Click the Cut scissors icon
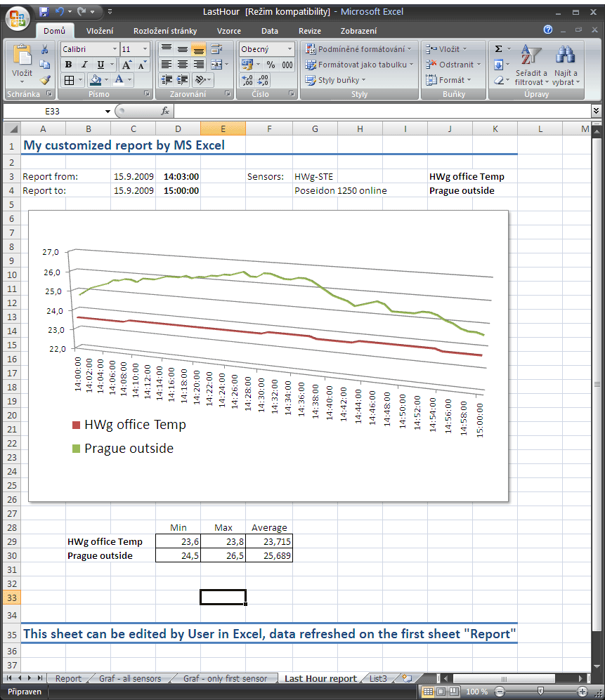Image resolution: width=605 pixels, height=700 pixels. click(x=45, y=49)
